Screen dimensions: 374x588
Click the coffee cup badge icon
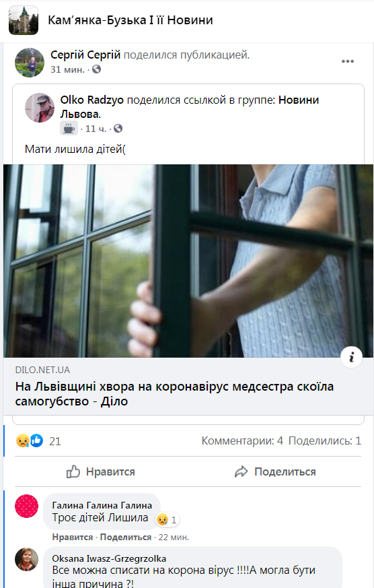point(69,129)
